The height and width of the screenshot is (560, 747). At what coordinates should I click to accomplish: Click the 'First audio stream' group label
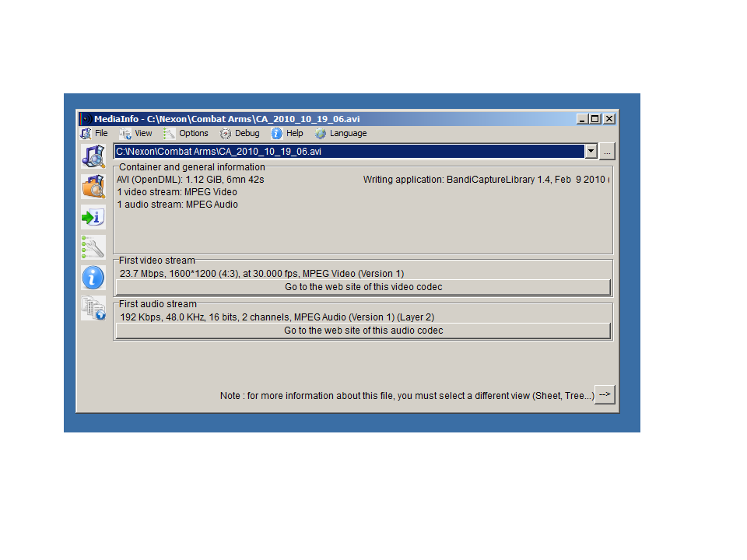pyautogui.click(x=158, y=304)
